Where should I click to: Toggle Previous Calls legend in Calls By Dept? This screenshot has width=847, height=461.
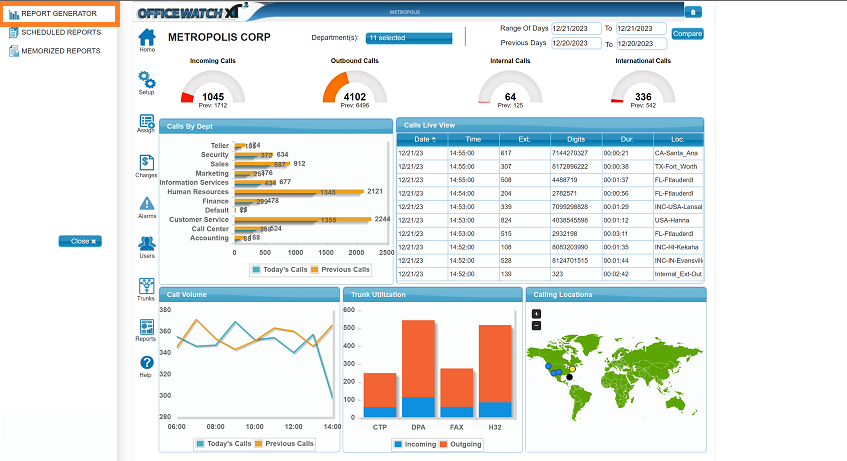click(340, 270)
